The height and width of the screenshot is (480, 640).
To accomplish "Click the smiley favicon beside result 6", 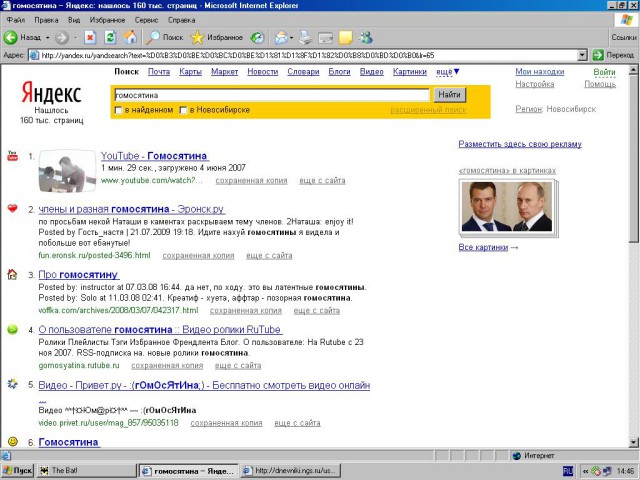I will (x=13, y=442).
